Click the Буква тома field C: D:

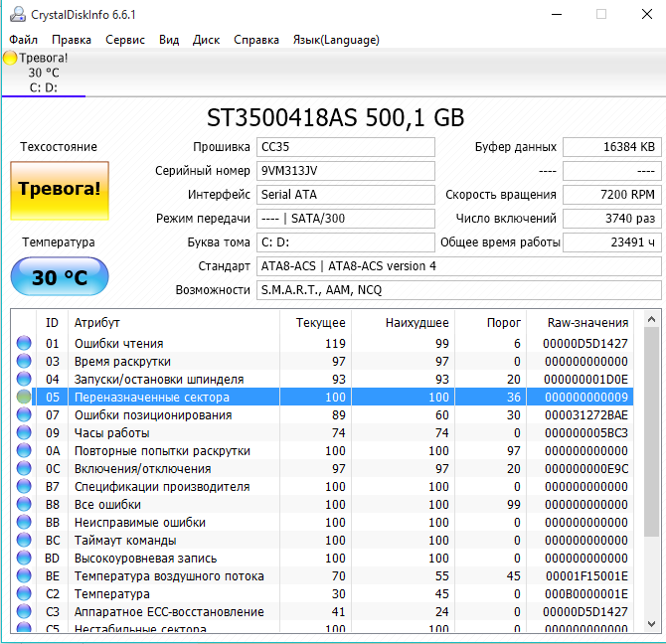tap(346, 241)
